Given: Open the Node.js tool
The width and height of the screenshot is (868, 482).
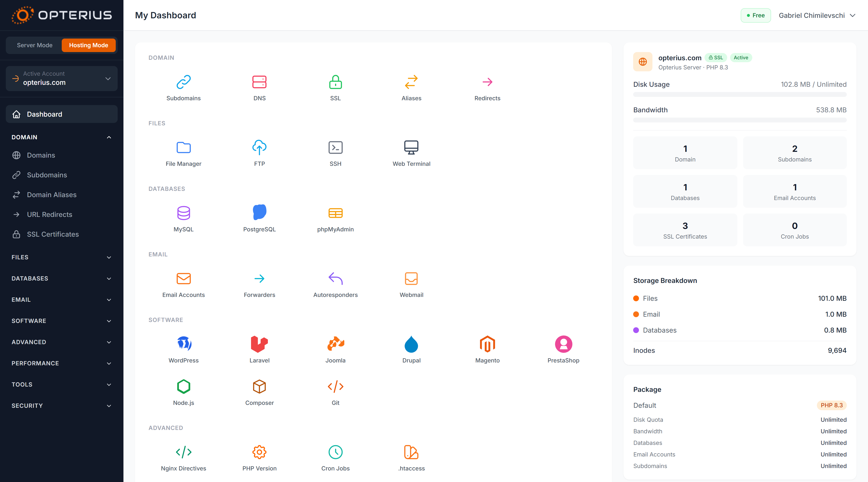Looking at the screenshot, I should (183, 393).
